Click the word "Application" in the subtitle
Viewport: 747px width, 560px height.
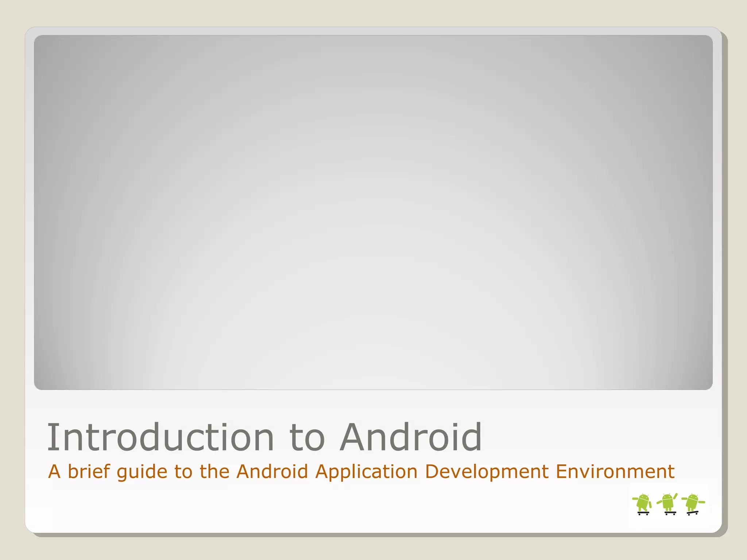(366, 472)
